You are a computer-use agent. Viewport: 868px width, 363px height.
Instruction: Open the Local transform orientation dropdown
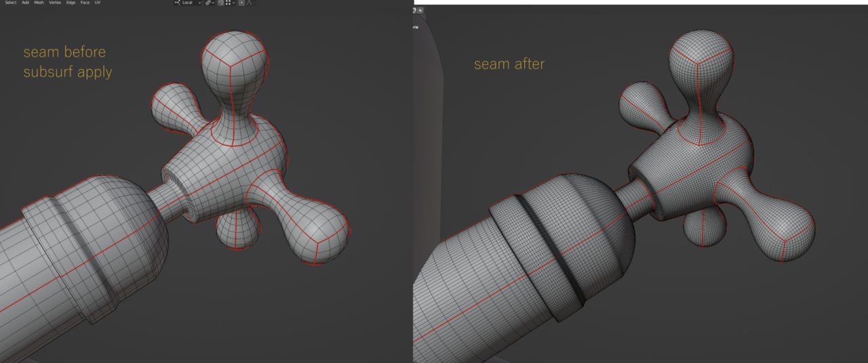[188, 3]
